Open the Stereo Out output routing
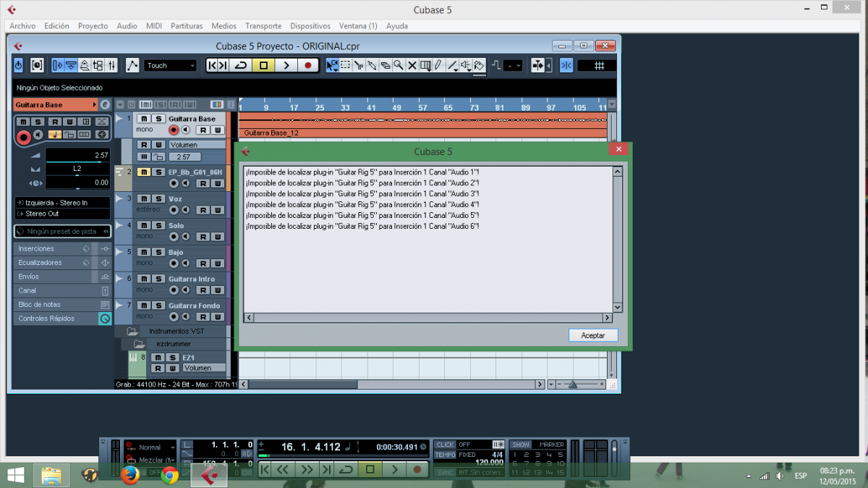 [63, 214]
